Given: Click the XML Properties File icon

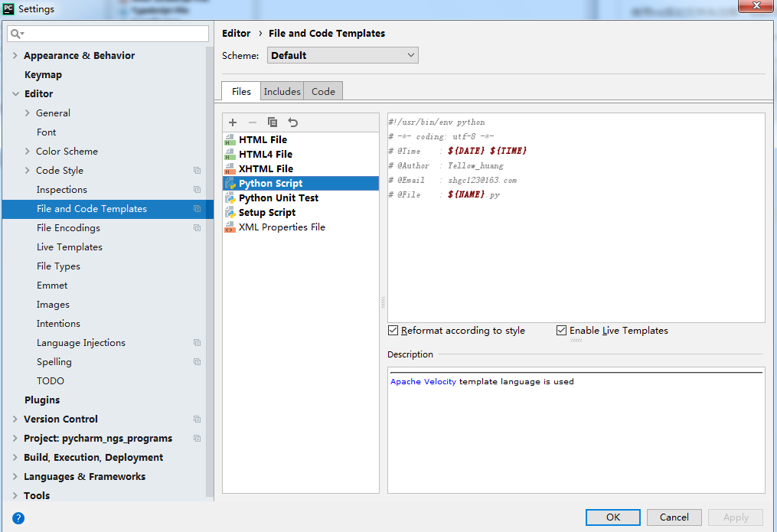Looking at the screenshot, I should 230,227.
